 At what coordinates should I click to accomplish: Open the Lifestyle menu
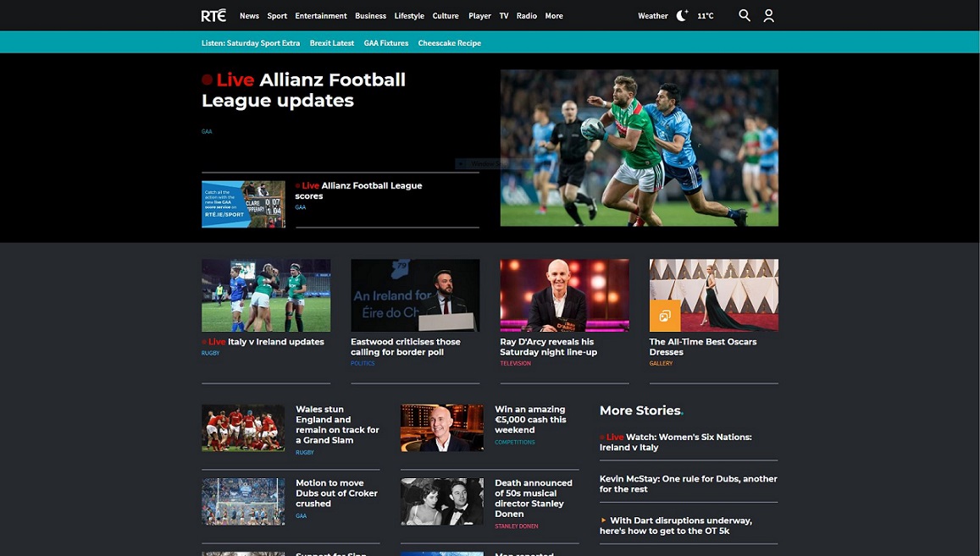(409, 16)
